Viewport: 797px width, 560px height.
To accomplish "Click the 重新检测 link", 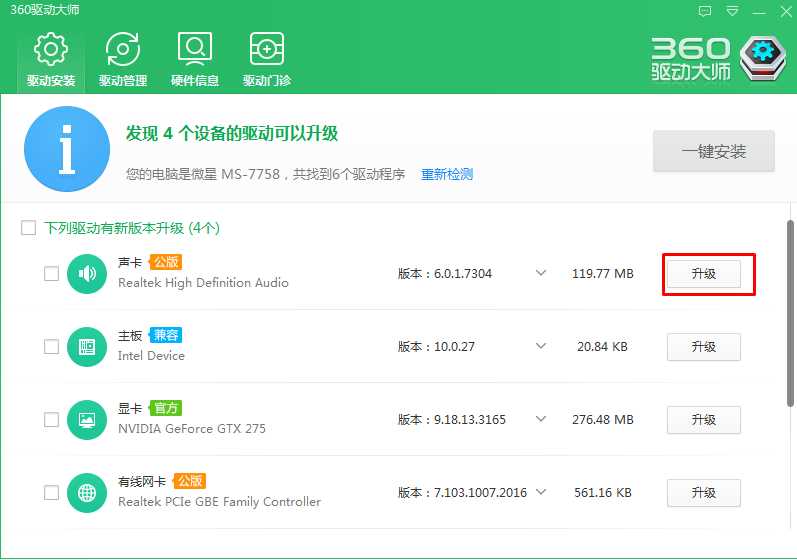I will click(447, 174).
